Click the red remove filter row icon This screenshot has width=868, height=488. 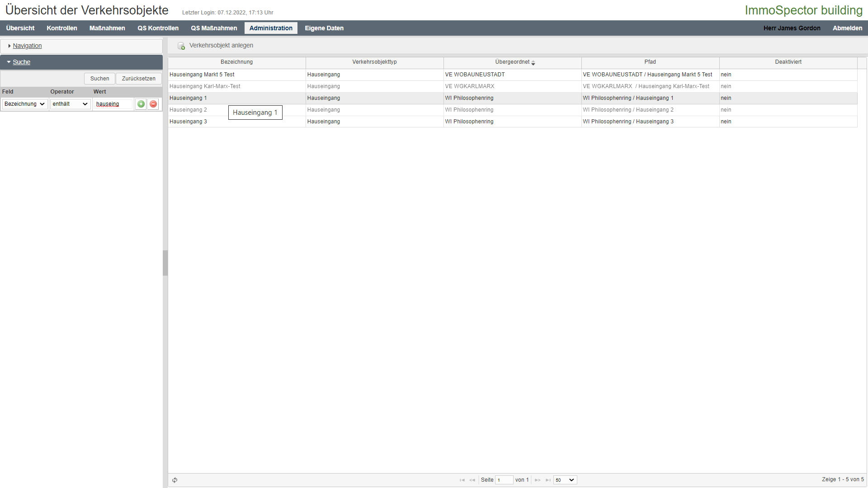click(x=153, y=104)
